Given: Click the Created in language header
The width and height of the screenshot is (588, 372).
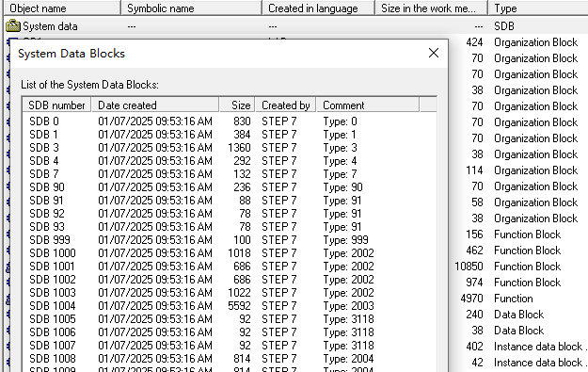Looking at the screenshot, I should (x=318, y=8).
